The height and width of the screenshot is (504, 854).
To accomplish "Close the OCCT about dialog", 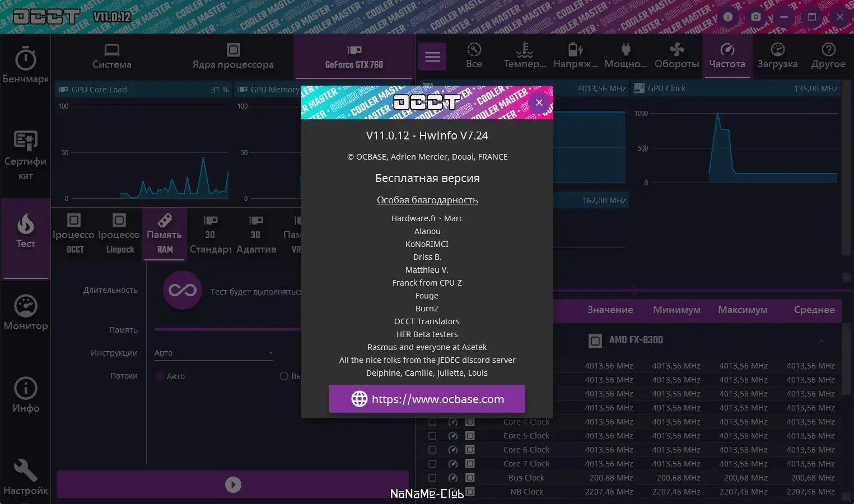I will pyautogui.click(x=539, y=102).
